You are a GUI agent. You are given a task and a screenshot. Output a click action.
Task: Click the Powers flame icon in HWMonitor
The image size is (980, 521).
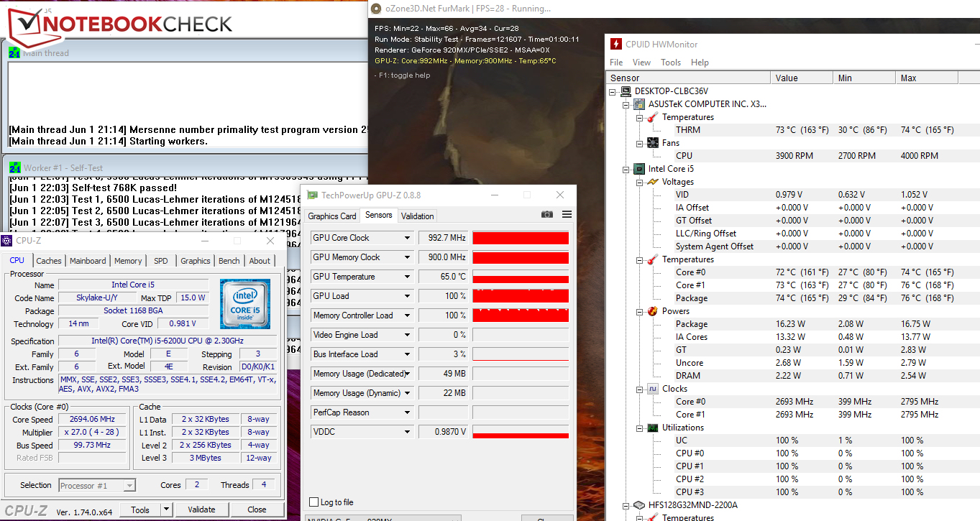tap(653, 311)
